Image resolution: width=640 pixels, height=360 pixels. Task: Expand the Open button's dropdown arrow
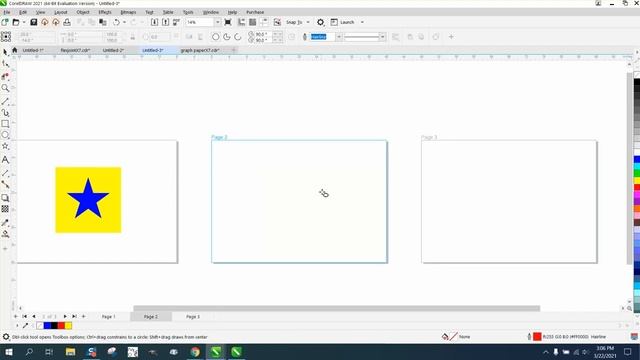pyautogui.click(x=24, y=22)
